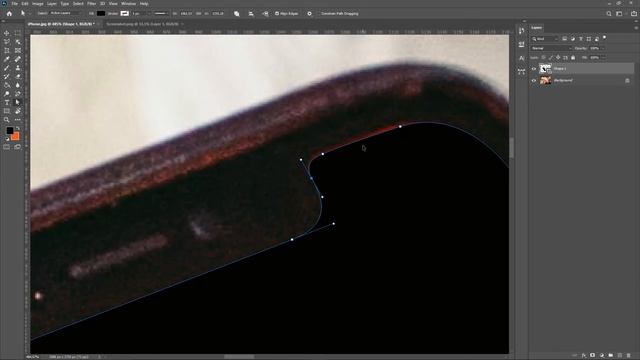Open the workspace switcher icon
This screenshot has height=360, width=640.
[619, 13]
